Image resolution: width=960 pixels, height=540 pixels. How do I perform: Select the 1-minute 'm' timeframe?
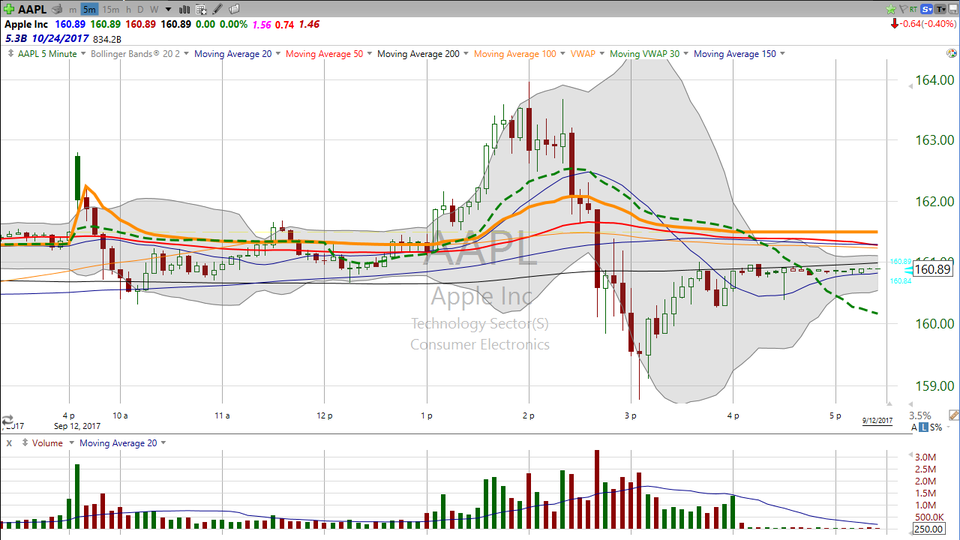point(73,9)
